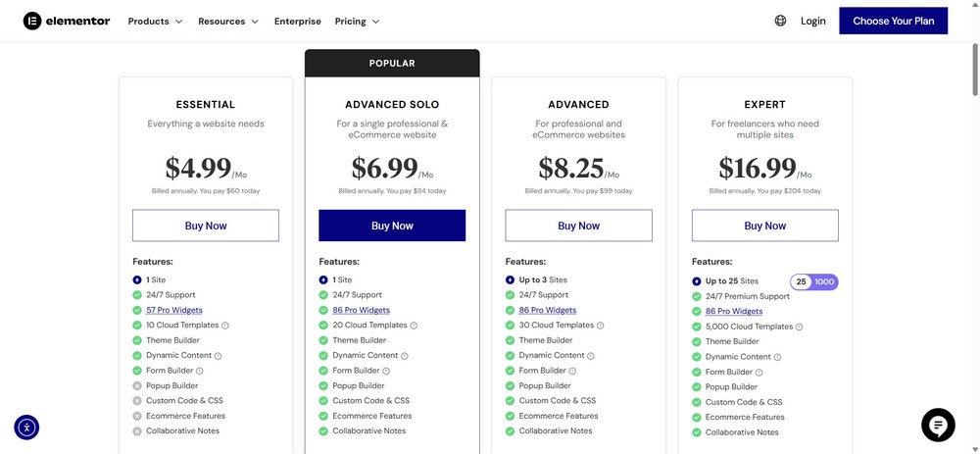This screenshot has height=454, width=980.
Task: Open the accessibility widget button
Action: tap(26, 428)
